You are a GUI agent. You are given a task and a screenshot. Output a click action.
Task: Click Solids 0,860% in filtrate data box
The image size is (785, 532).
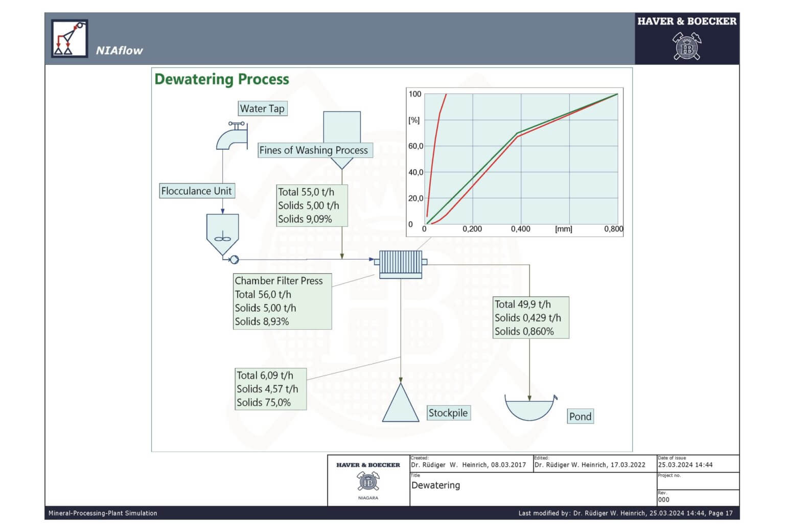pyautogui.click(x=524, y=331)
